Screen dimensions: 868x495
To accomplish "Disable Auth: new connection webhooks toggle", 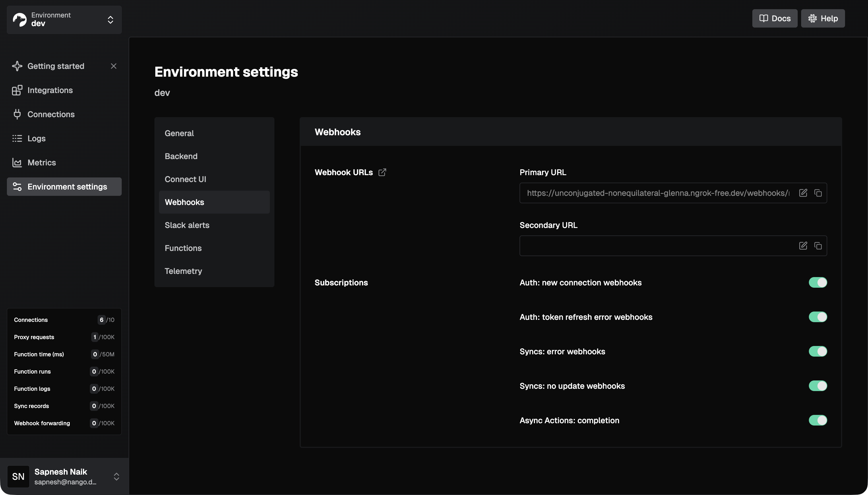I will pyautogui.click(x=817, y=283).
